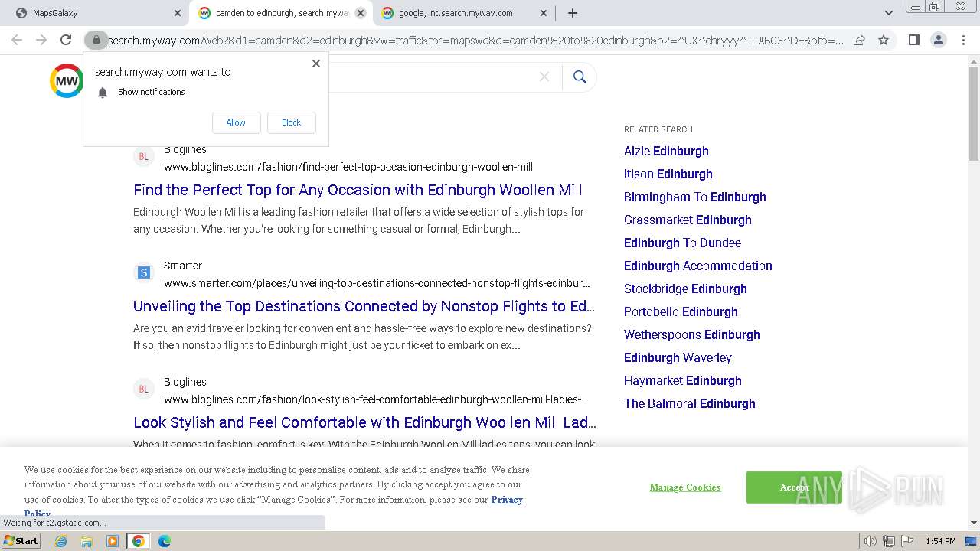Screen dimensions: 980x551
Task: Open a new browser tab
Action: point(573,13)
